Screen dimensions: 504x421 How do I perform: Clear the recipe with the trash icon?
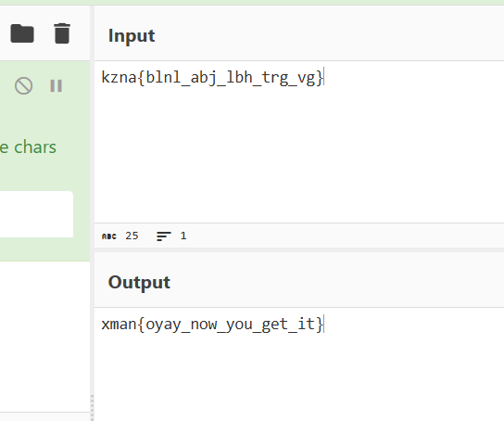[62, 33]
